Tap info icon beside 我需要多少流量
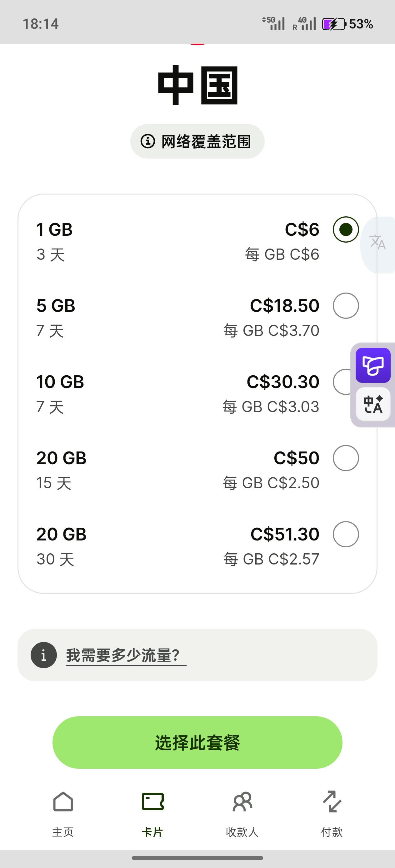The image size is (395, 868). tap(43, 655)
